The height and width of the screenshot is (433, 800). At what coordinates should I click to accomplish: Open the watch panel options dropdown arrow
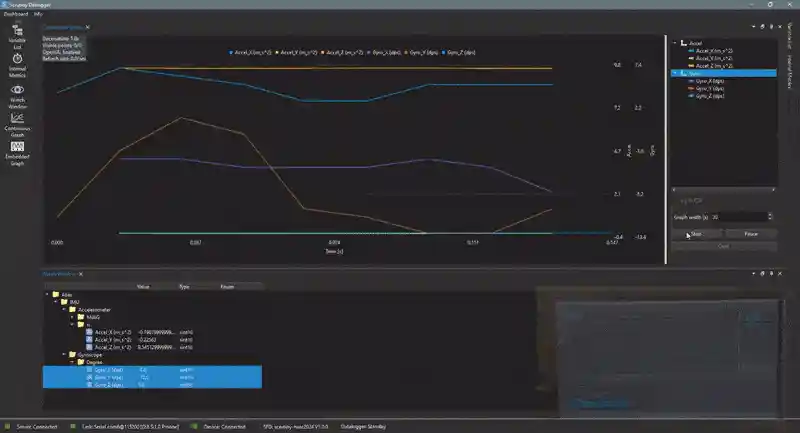click(754, 273)
